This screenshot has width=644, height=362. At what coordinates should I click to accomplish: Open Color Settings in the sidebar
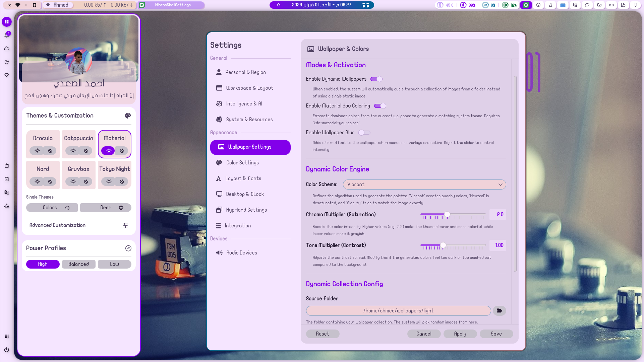(x=242, y=163)
